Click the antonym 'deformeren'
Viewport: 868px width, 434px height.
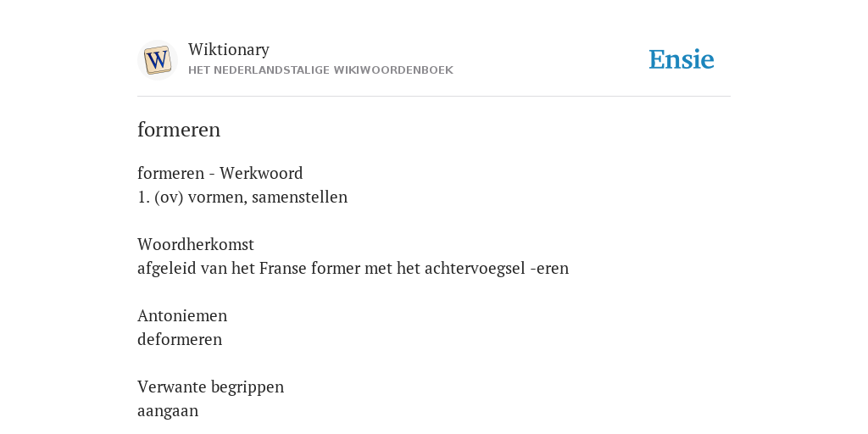[x=180, y=339]
